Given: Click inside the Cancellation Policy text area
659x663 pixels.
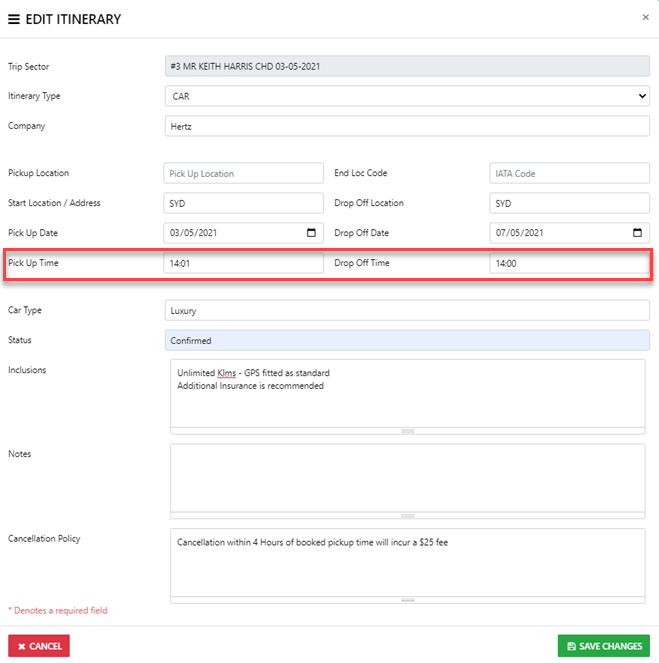Looking at the screenshot, I should (406, 562).
